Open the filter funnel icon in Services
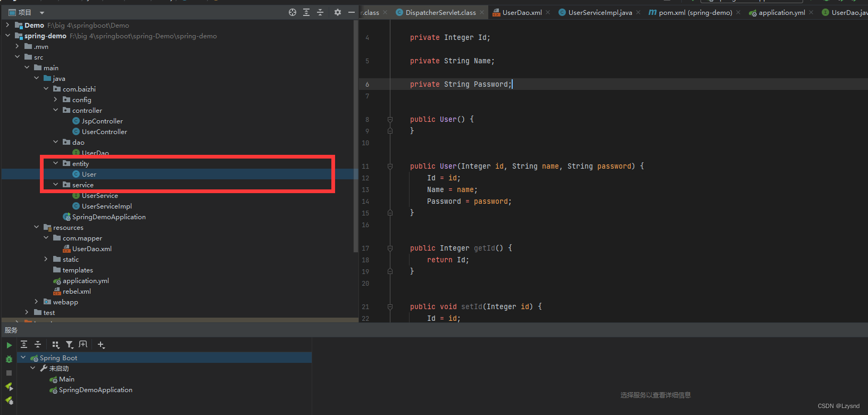Image resolution: width=868 pixels, height=415 pixels. (x=70, y=345)
